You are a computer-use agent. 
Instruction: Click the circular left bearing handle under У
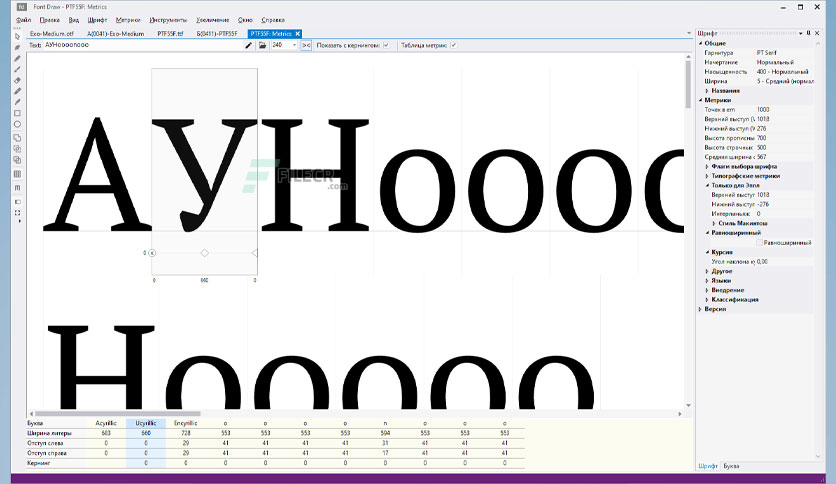[x=152, y=253]
